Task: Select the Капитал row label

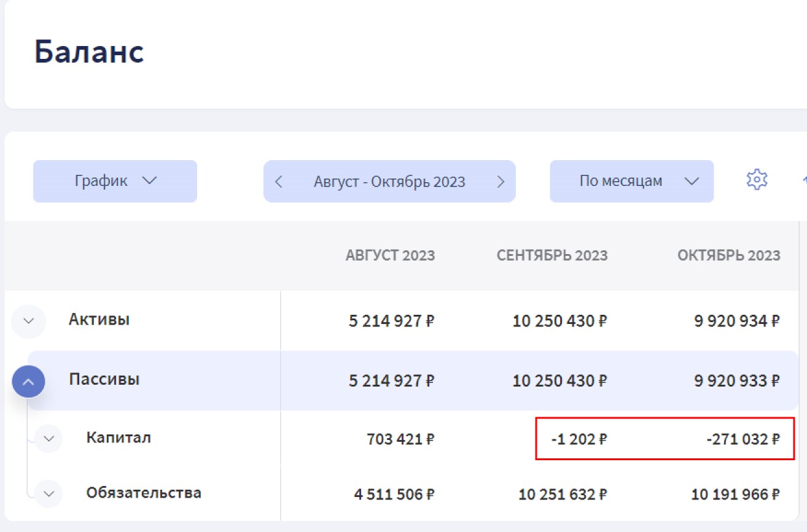Action: [x=119, y=438]
